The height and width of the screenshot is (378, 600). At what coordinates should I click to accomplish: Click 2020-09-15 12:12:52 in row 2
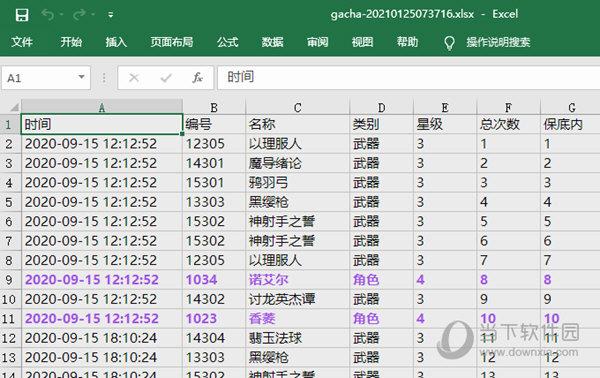[x=102, y=144]
